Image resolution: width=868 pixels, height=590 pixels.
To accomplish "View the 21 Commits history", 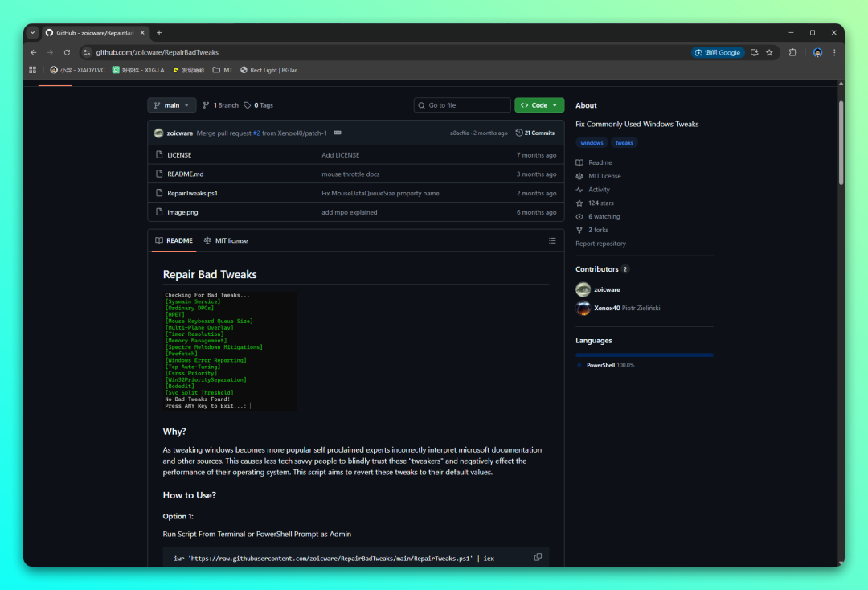I will point(534,133).
